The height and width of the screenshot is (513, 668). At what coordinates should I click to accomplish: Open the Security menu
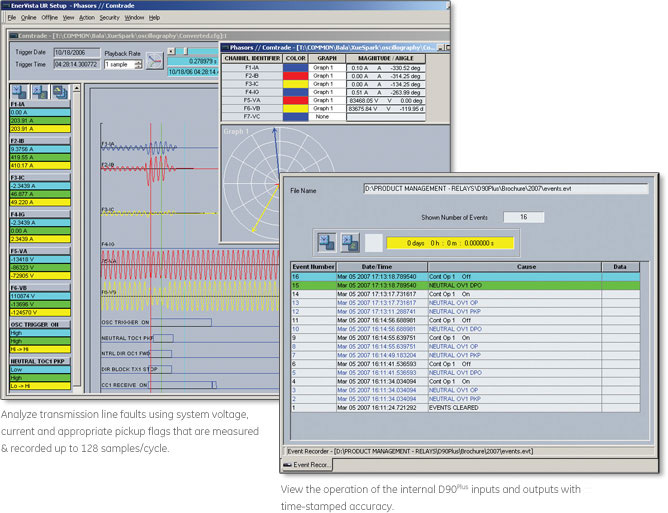pos(109,17)
